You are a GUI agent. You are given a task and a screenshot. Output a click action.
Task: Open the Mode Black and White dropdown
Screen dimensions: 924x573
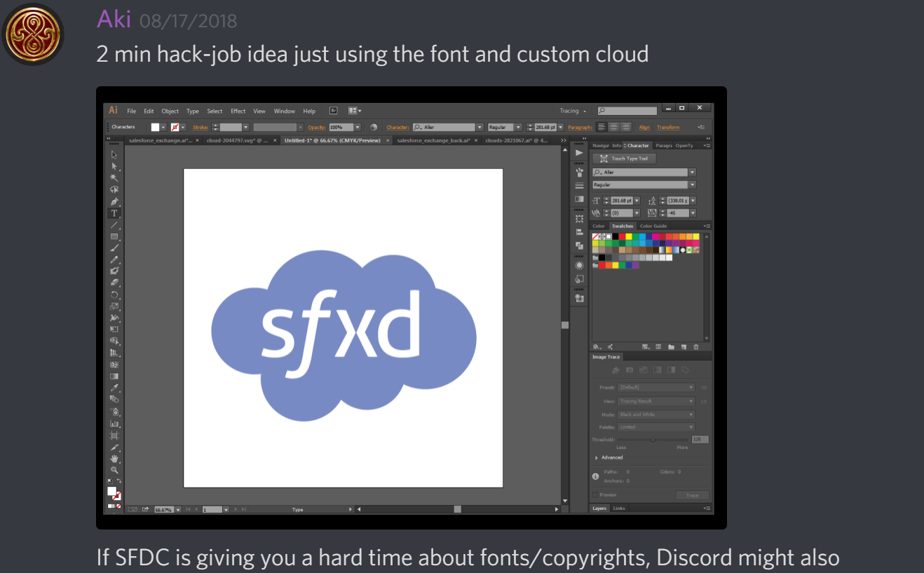click(x=656, y=414)
